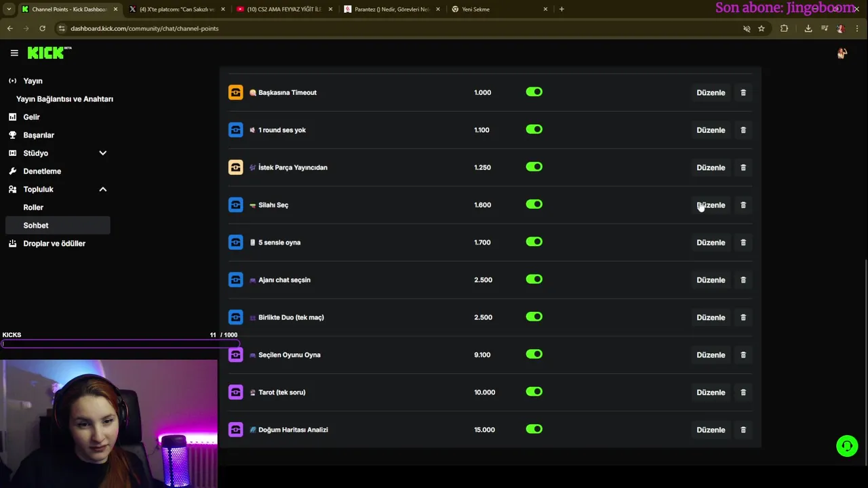Viewport: 868px width, 488px height.
Task: Disable the Silahı Seç reward
Action: point(534,204)
